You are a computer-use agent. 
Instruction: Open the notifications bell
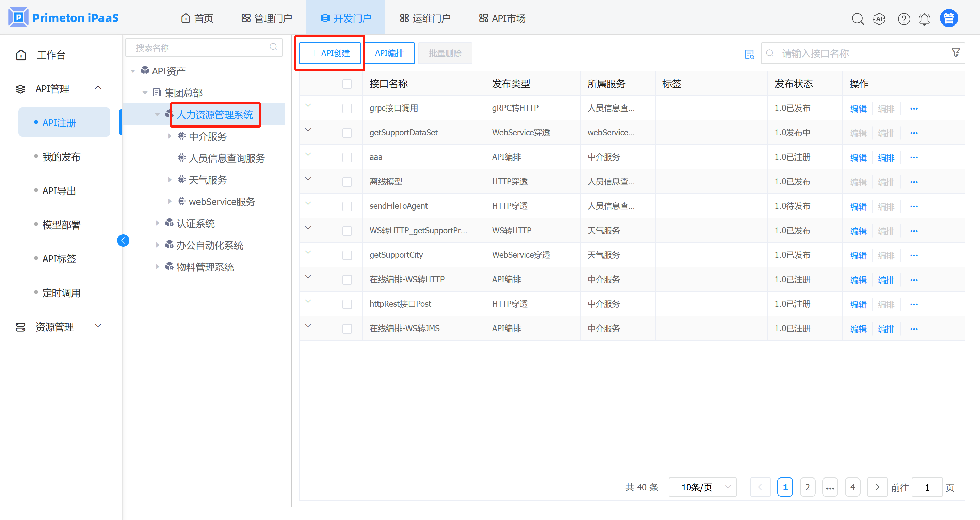[925, 19]
